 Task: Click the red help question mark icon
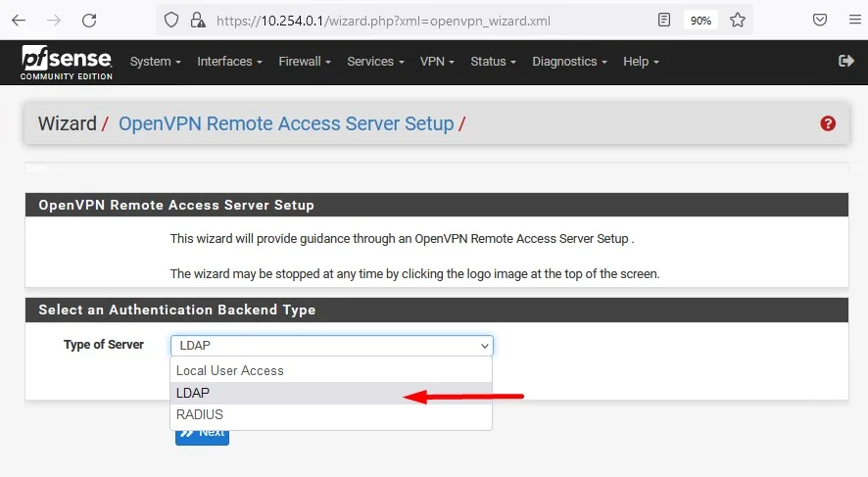click(x=828, y=123)
